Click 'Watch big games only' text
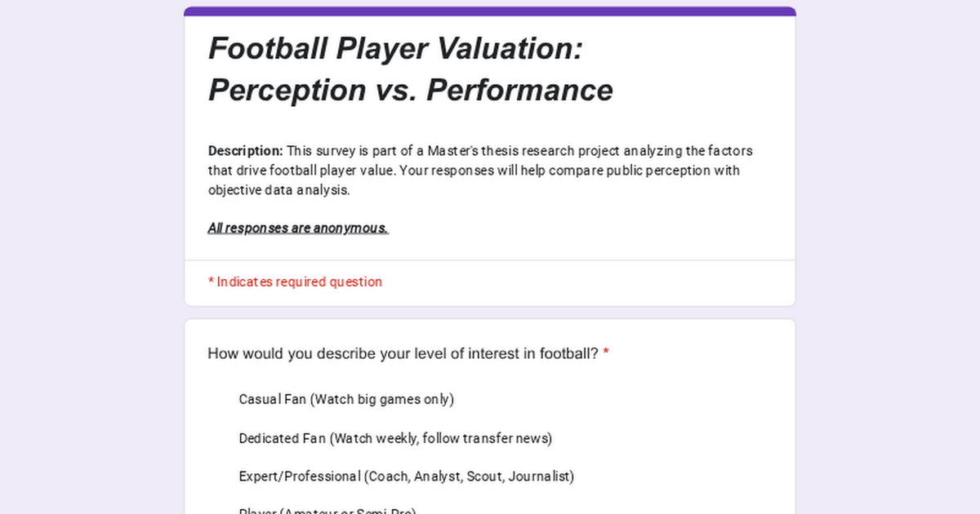980x514 pixels. (383, 399)
